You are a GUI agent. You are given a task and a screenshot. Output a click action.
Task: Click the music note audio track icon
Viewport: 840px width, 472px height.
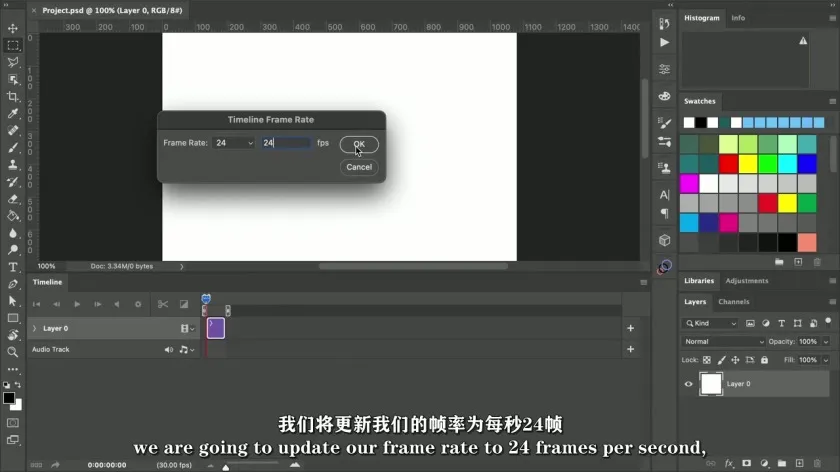[184, 350]
